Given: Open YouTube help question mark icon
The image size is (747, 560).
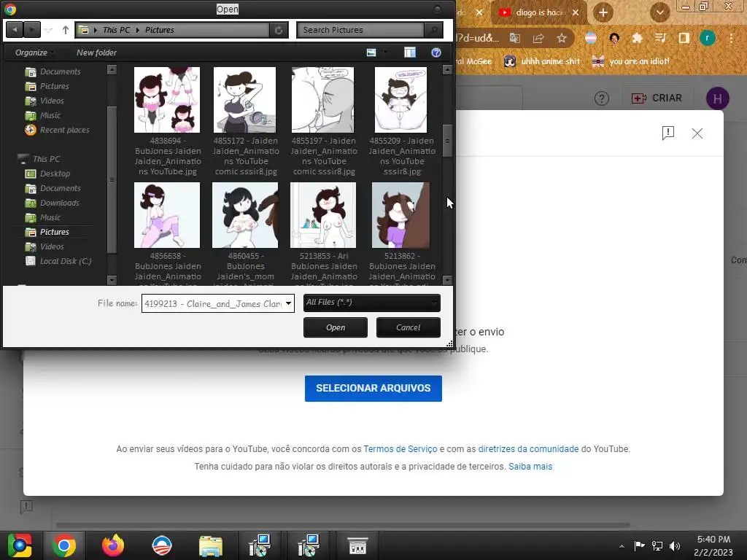Looking at the screenshot, I should tap(602, 98).
